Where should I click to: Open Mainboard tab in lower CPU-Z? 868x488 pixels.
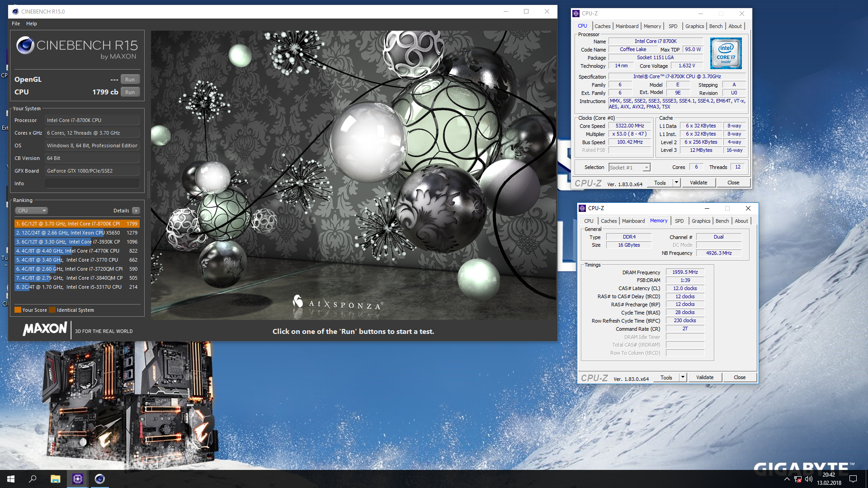click(x=633, y=221)
